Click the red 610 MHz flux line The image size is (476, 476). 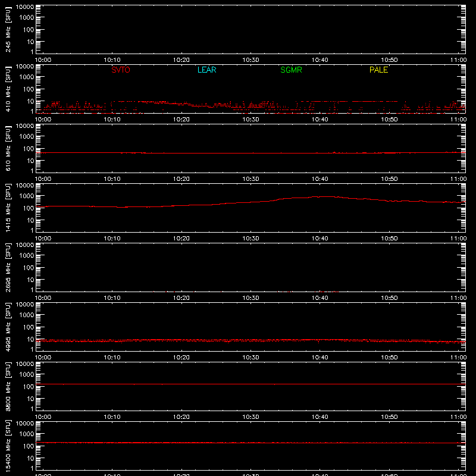(250, 153)
